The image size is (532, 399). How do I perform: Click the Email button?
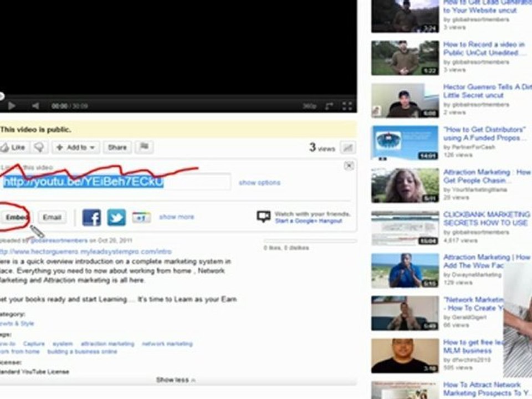52,217
